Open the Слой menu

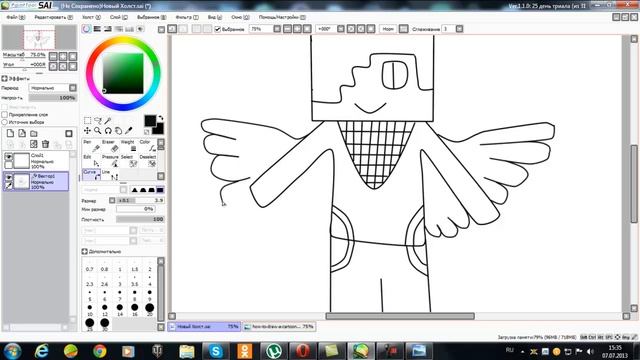[119, 17]
